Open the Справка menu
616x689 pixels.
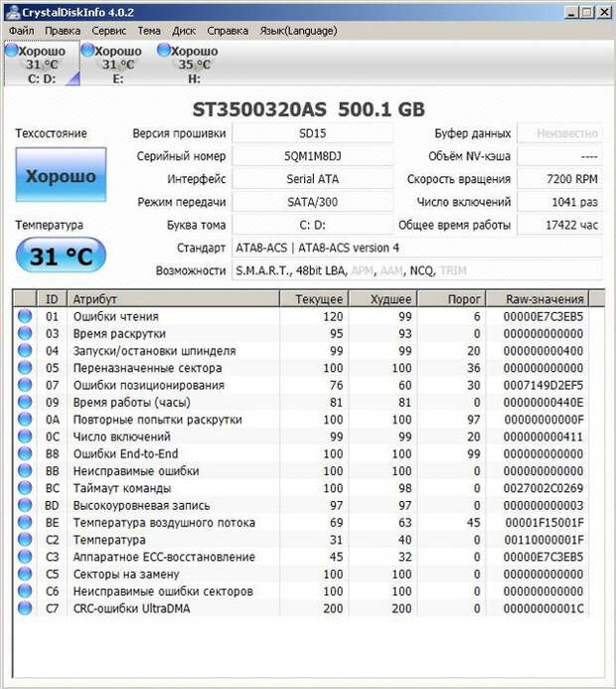(x=228, y=31)
